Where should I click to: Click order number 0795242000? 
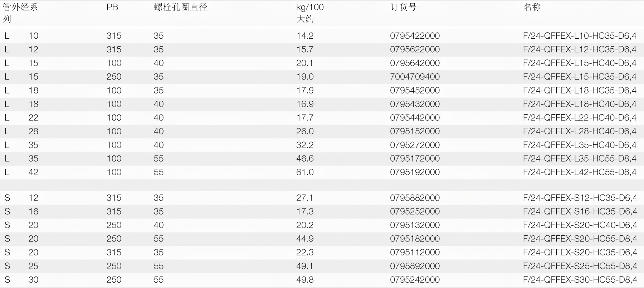[x=415, y=280]
